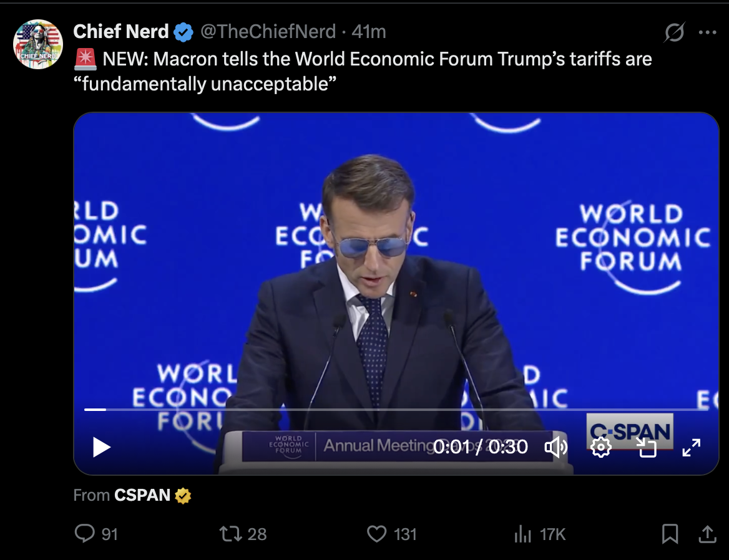Mute the video with the speaker icon
The image size is (729, 560).
(x=555, y=447)
